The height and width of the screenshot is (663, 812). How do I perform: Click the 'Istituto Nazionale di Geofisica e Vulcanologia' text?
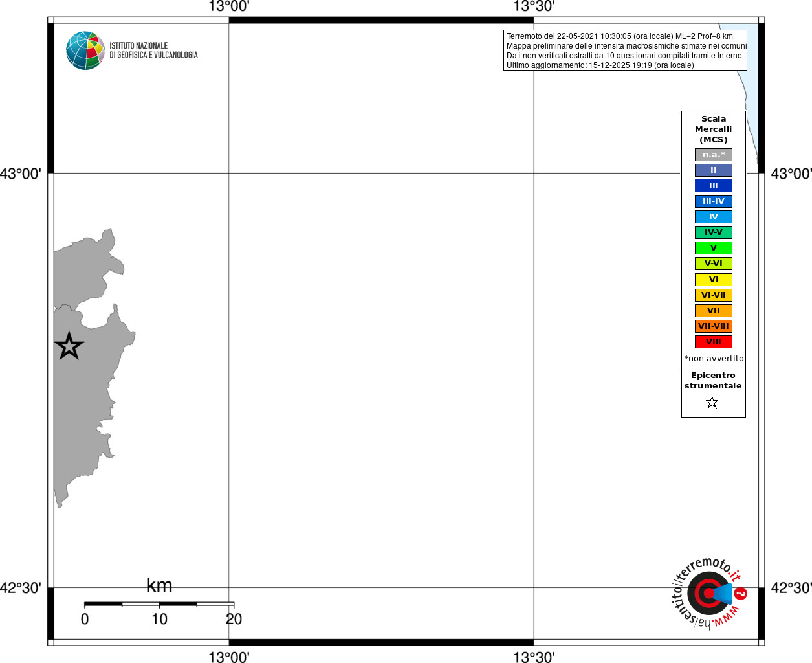point(153,51)
